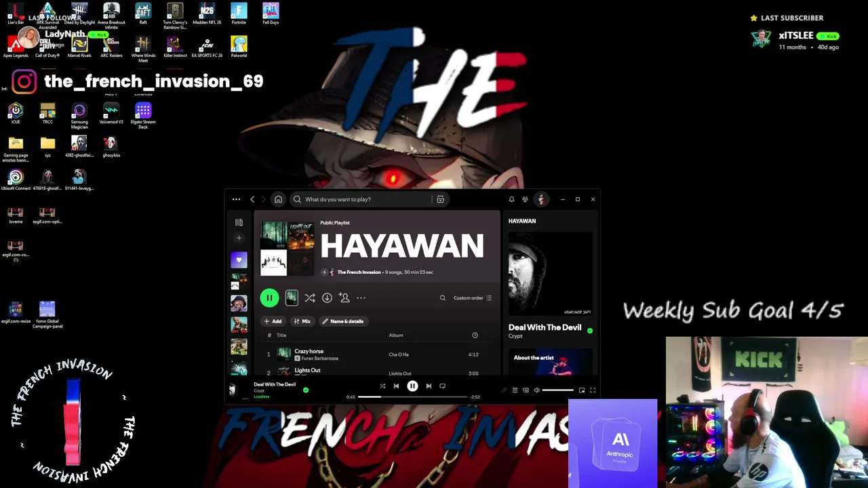Open the EA SPORTS FC 26 desktop shortcut
The width and height of the screenshot is (868, 488).
click(x=207, y=47)
